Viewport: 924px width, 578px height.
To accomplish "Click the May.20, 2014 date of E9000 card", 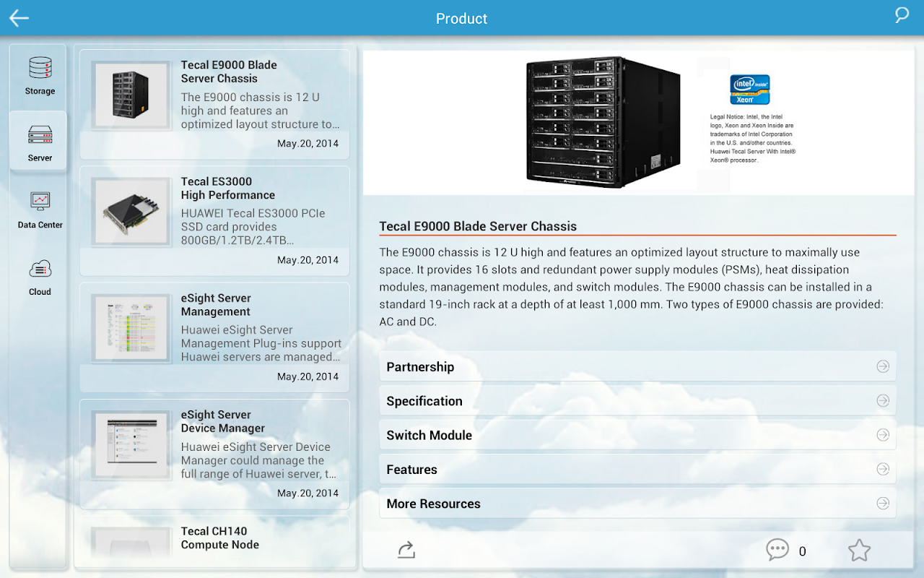I will [308, 143].
